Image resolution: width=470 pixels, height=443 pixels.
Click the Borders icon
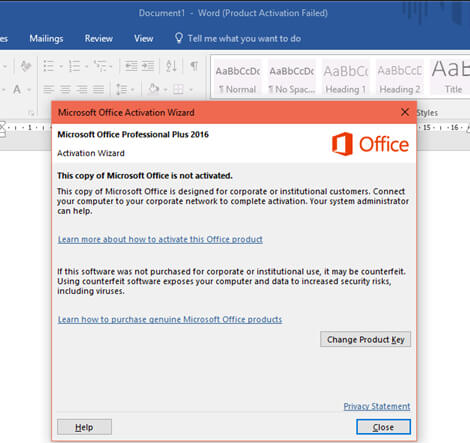178,89
